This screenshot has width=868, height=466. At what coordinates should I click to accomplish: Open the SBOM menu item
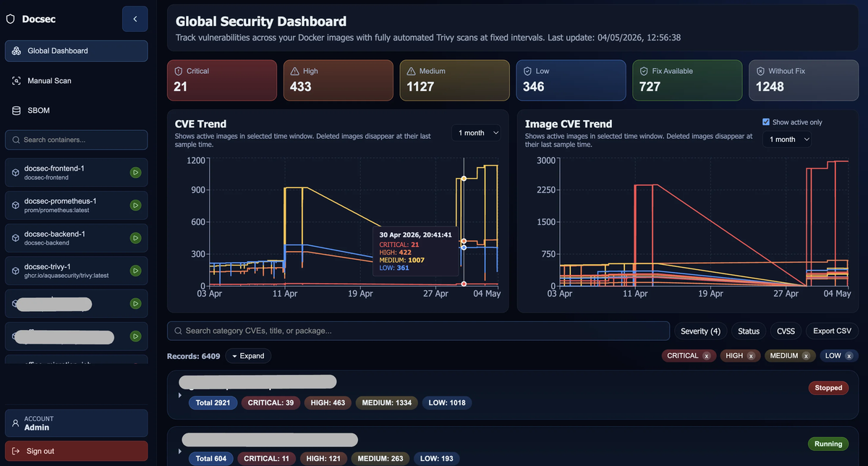pyautogui.click(x=76, y=111)
